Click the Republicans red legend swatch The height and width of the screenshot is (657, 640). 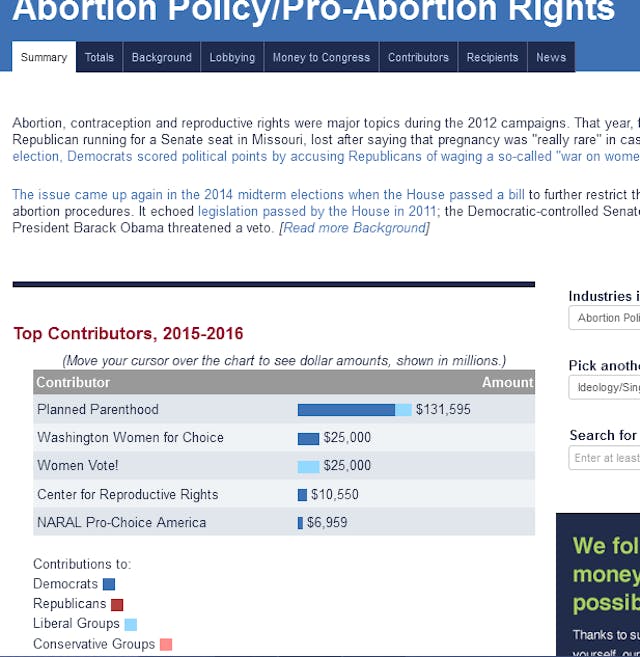[x=117, y=604]
